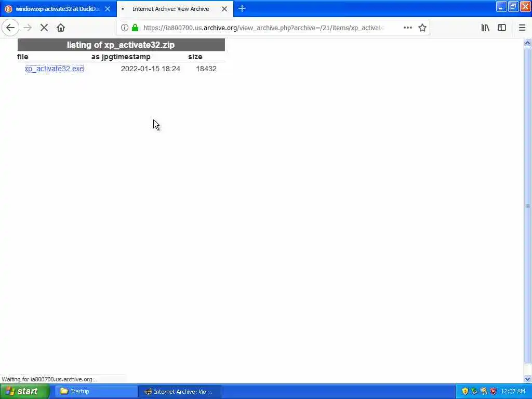Select the size value 18432
The image size is (532, 399).
pyautogui.click(x=206, y=69)
